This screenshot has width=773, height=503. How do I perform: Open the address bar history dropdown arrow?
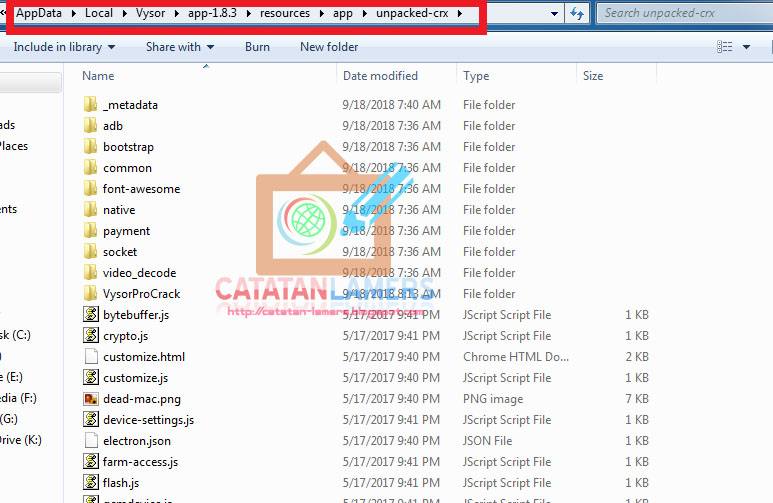click(554, 14)
